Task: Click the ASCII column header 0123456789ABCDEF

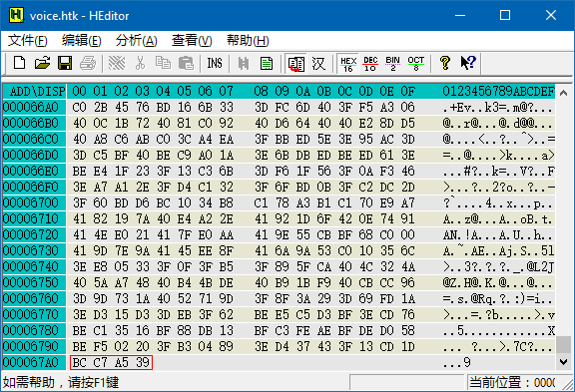Action: (x=498, y=91)
